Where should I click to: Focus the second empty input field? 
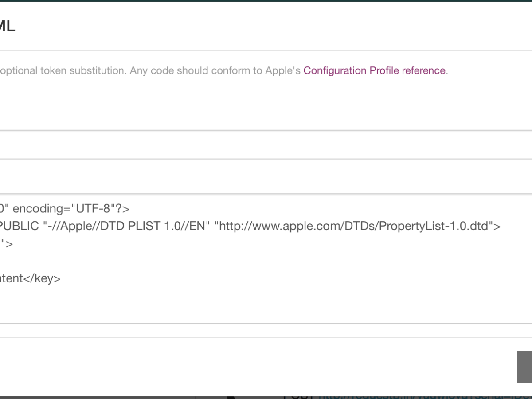[266, 176]
